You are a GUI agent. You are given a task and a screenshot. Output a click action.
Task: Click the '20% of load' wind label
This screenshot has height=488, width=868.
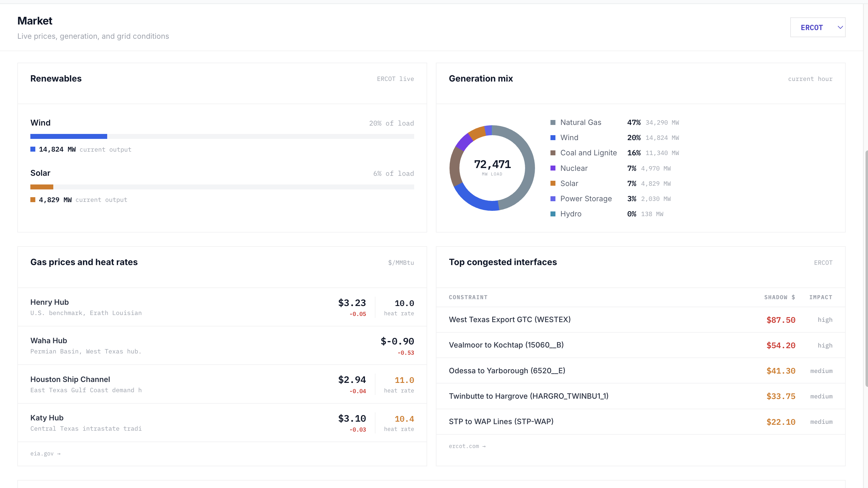coord(391,123)
